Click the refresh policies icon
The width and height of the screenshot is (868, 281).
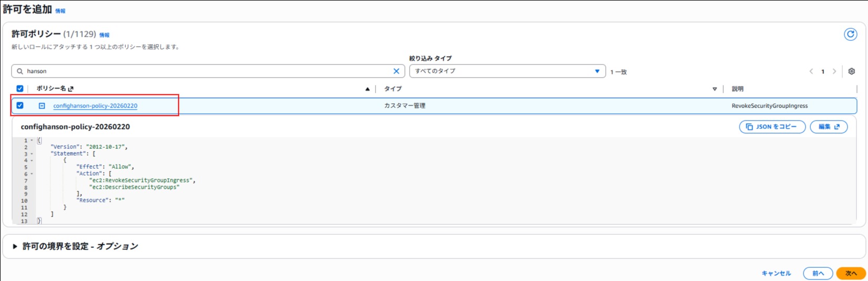pos(850,35)
